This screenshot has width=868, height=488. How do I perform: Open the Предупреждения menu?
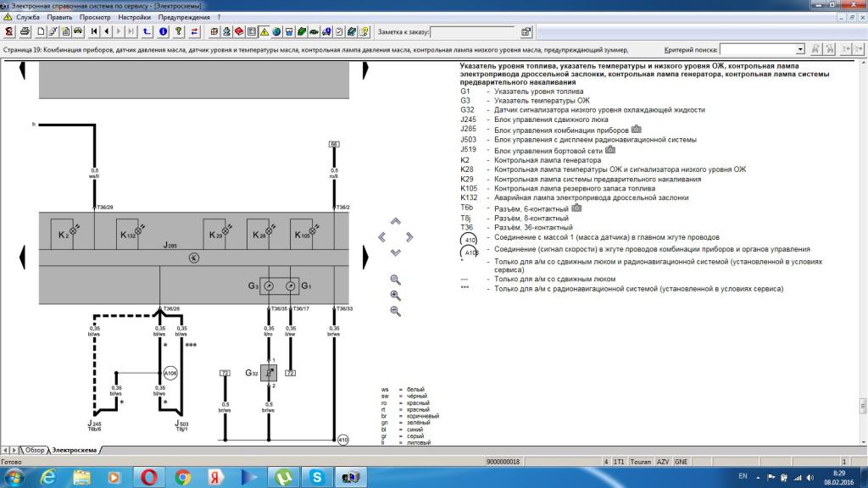(x=184, y=17)
